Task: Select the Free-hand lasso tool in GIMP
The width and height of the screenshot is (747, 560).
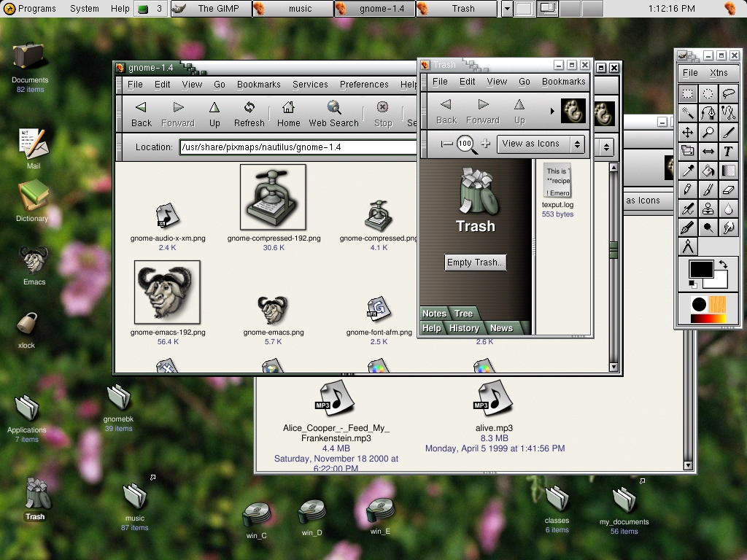Action: coord(728,94)
